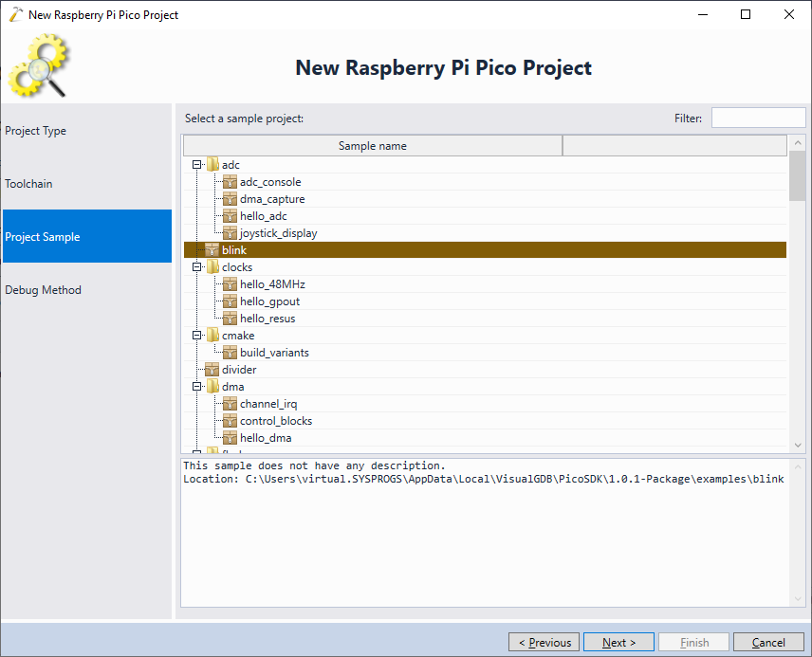Click the joystick_display sample icon
The width and height of the screenshot is (812, 657).
[x=231, y=233]
